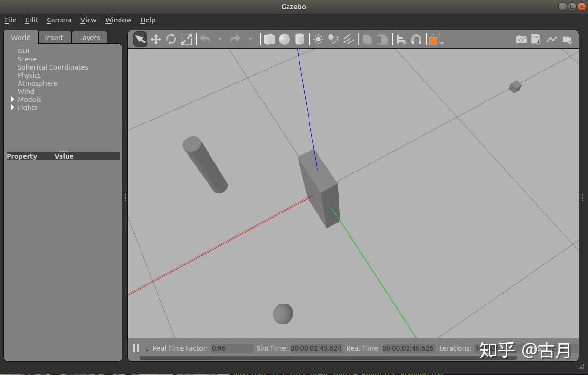Screen dimensions: 588x375
Task: Switch to the World tab
Action: [x=21, y=38]
